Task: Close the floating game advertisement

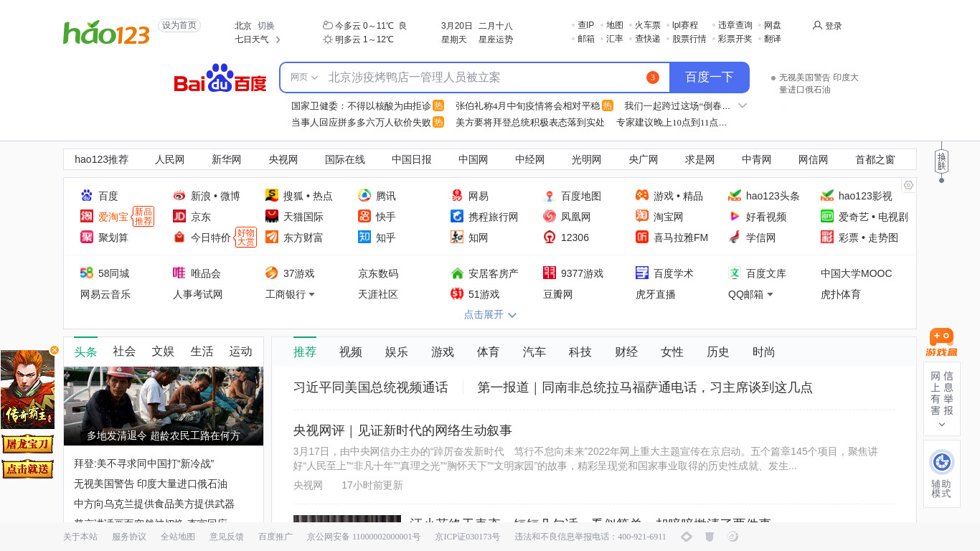Action: click(55, 350)
